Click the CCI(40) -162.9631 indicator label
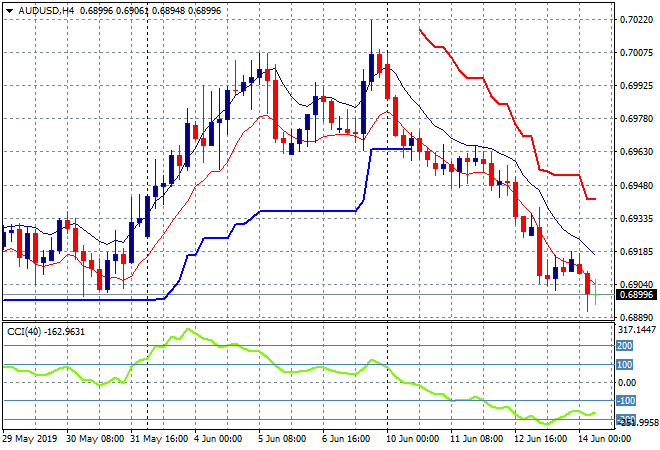The width and height of the screenshot is (660, 450). coord(46,332)
